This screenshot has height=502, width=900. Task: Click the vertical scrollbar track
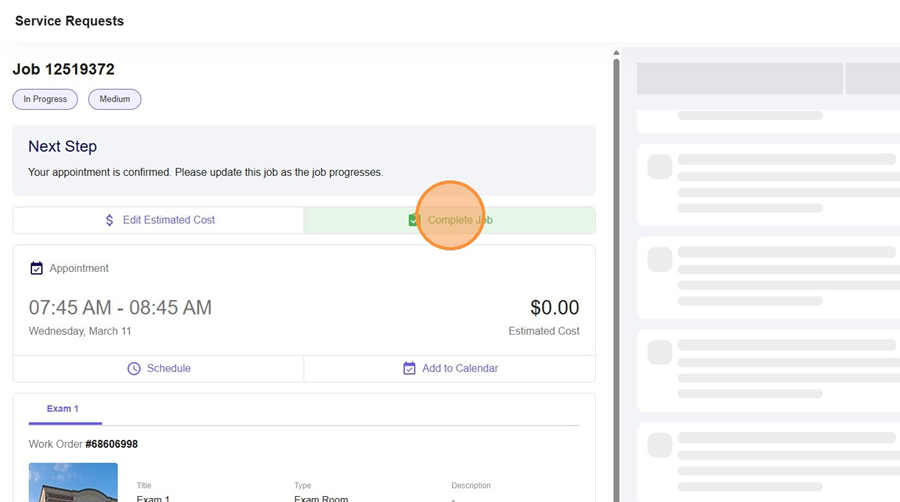point(616,300)
